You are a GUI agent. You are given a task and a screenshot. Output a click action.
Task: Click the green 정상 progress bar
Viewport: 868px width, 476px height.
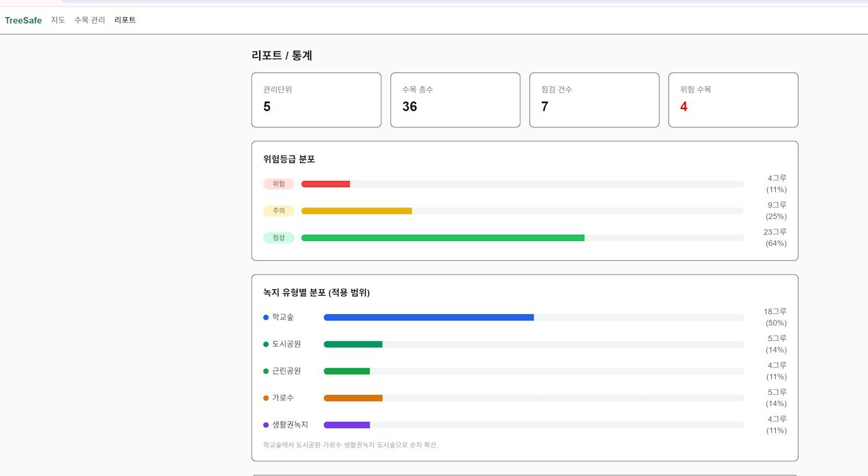click(443, 238)
